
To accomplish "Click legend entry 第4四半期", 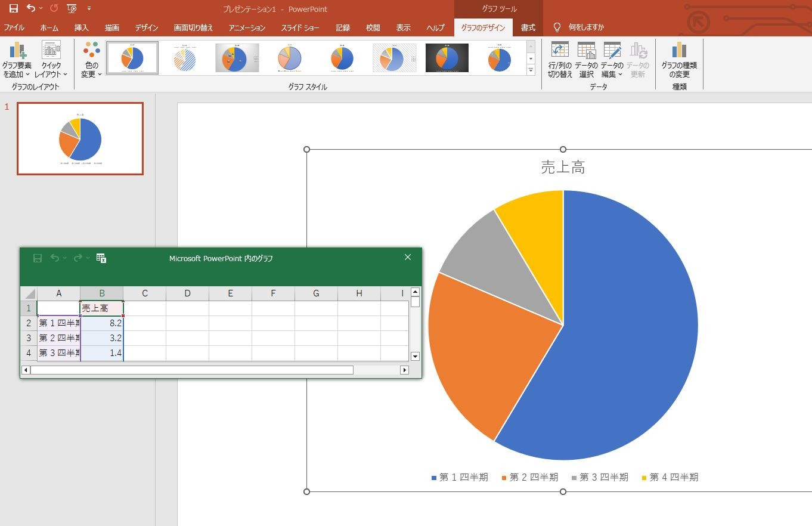I will coord(670,477).
